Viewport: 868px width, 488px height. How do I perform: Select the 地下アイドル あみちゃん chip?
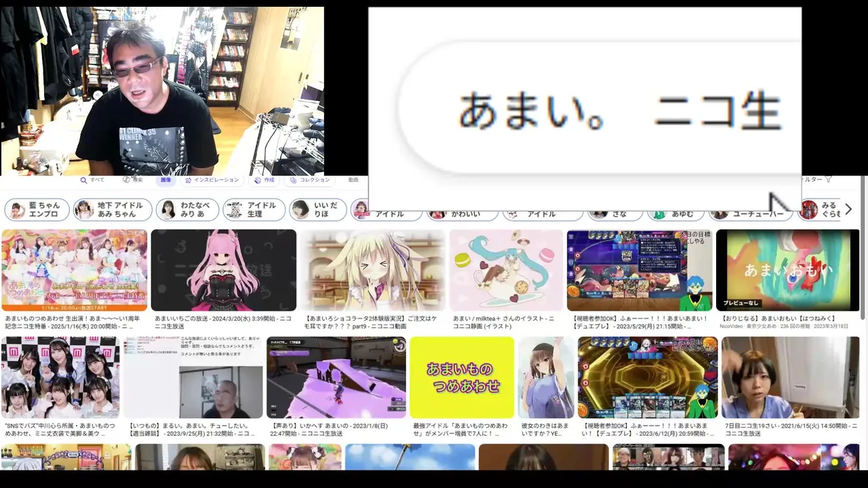(x=113, y=209)
